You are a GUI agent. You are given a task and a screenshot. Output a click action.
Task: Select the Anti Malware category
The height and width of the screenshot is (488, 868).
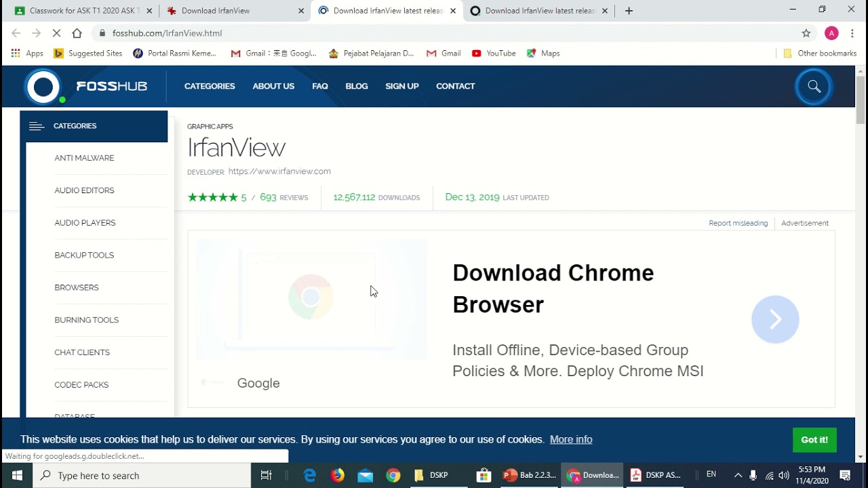click(84, 158)
